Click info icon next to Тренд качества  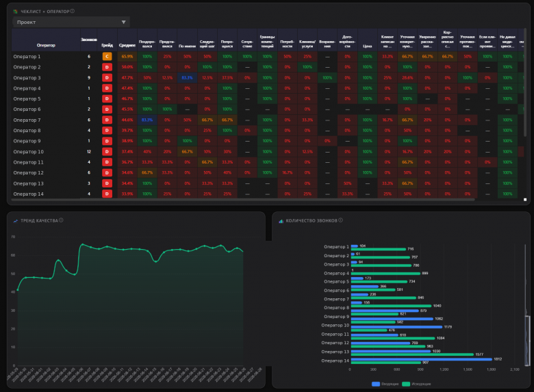(x=61, y=220)
